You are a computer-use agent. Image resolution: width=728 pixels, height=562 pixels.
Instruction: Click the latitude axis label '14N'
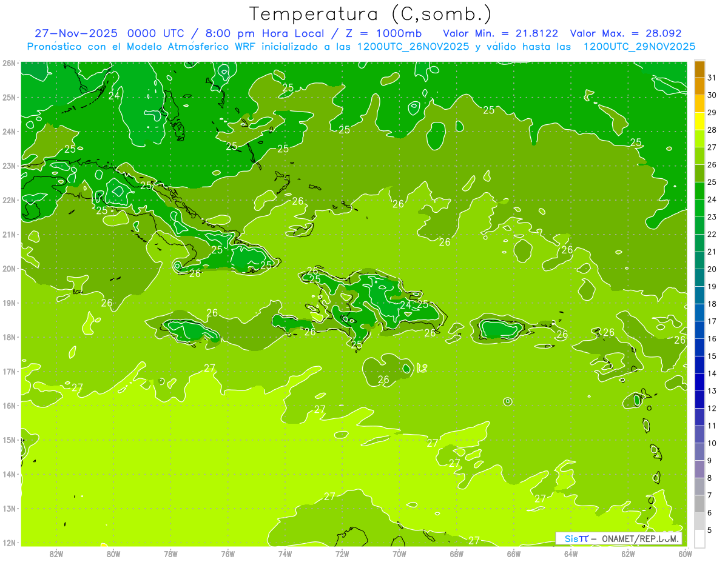[8, 474]
